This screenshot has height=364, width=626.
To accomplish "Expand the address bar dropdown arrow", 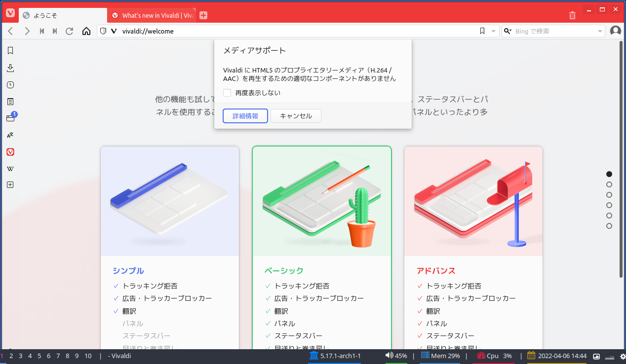I will 493,32.
